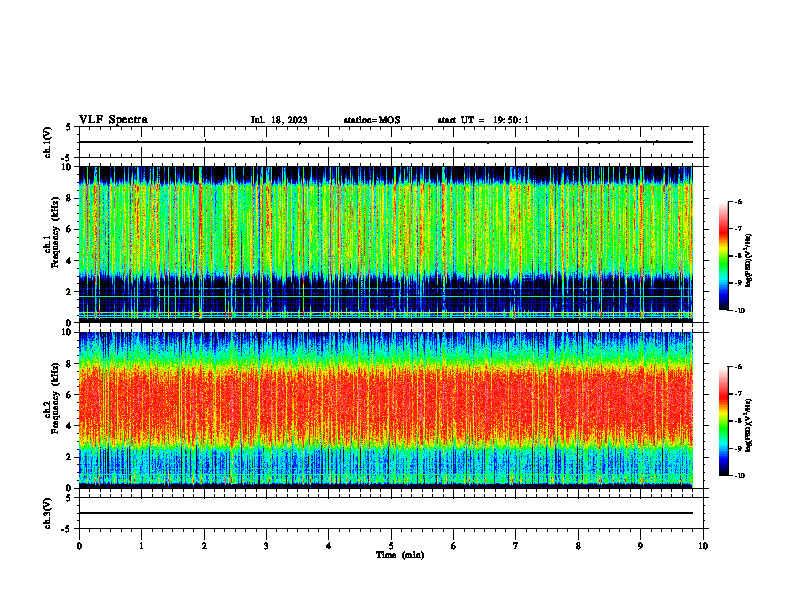Click the "-7" value on ch.2 colorbar
792x612 pixels.
(x=738, y=394)
